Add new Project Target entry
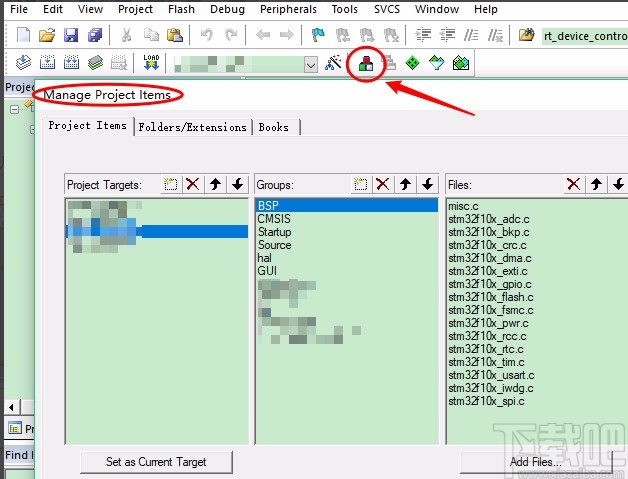628x479 pixels. coord(171,184)
